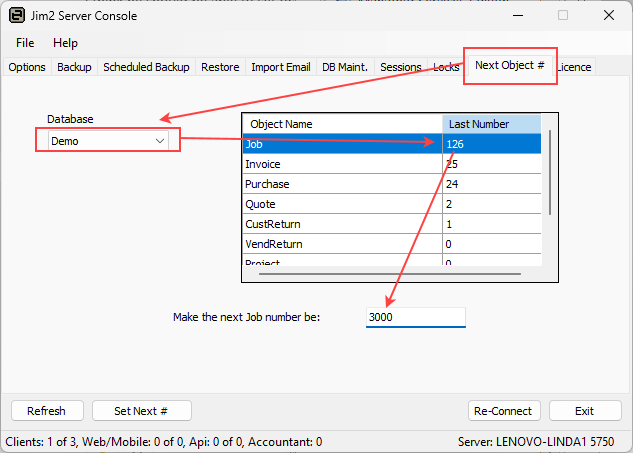This screenshot has height=453, width=633.
Task: Switch to the Options tab
Action: pyautogui.click(x=27, y=67)
